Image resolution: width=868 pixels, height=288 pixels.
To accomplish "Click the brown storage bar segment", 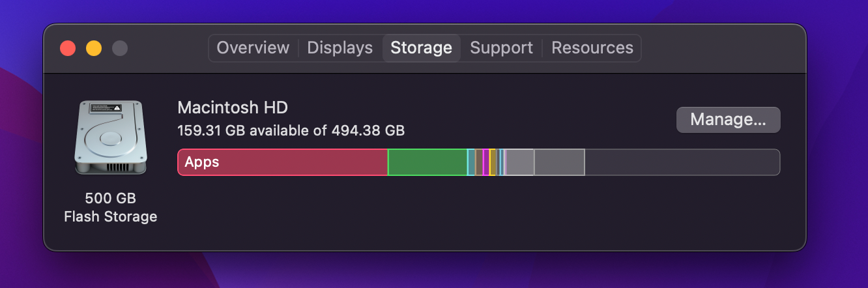I will click(x=478, y=162).
